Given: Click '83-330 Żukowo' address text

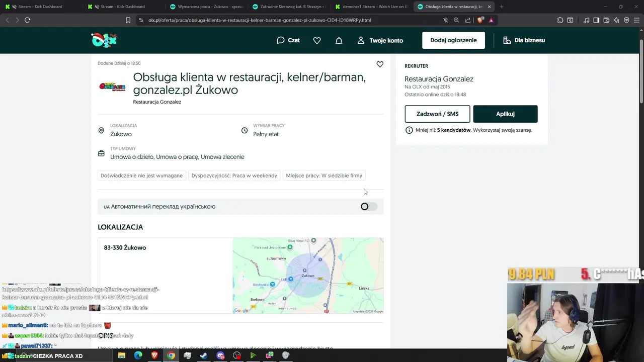Looking at the screenshot, I should point(125,248).
